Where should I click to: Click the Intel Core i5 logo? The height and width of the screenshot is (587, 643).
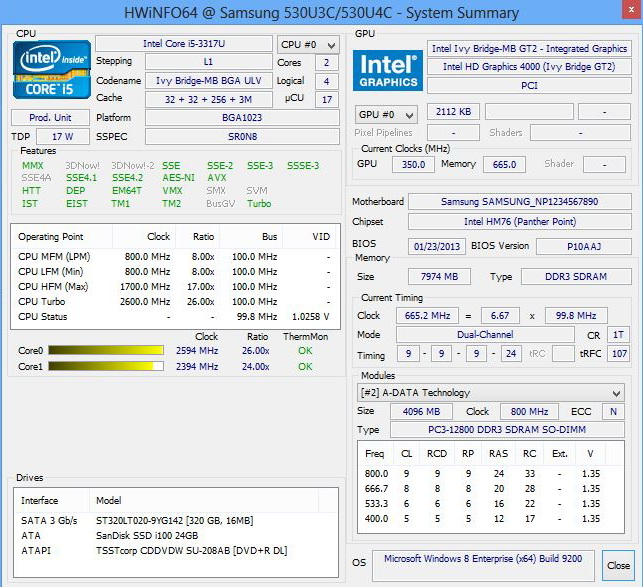pyautogui.click(x=52, y=69)
